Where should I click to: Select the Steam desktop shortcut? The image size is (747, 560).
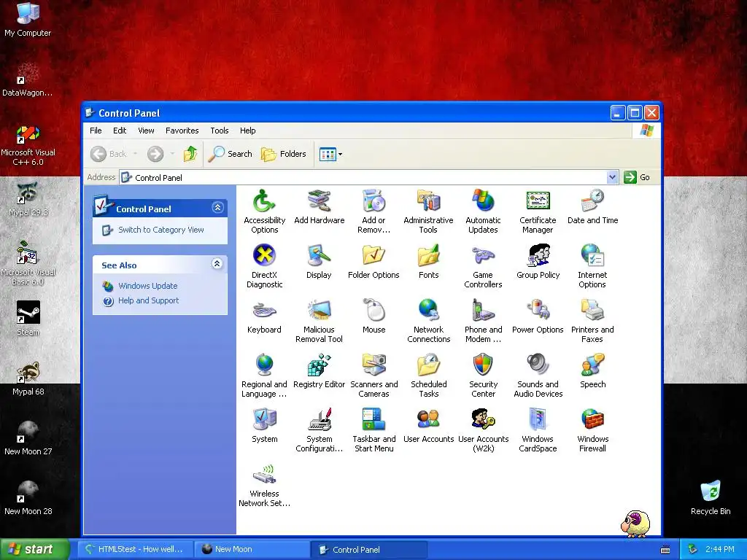click(28, 318)
